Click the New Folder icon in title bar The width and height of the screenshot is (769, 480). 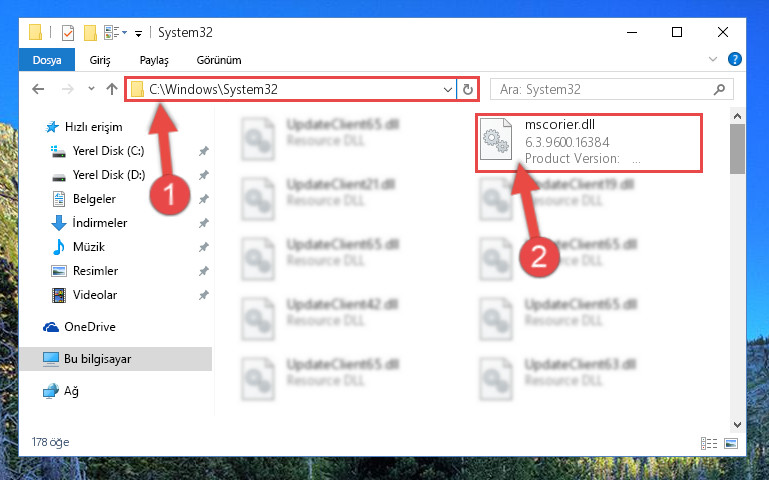click(x=90, y=33)
